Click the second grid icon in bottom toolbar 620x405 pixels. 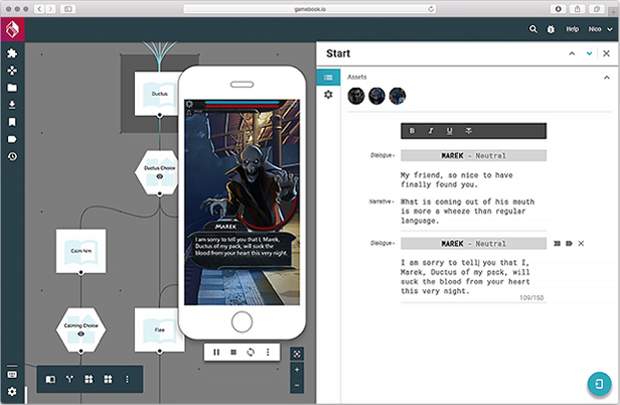[108, 379]
